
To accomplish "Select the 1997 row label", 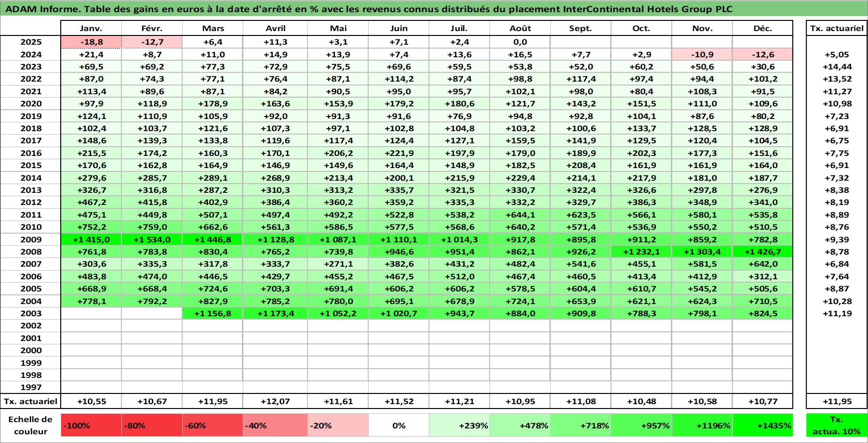I will pyautogui.click(x=31, y=387).
